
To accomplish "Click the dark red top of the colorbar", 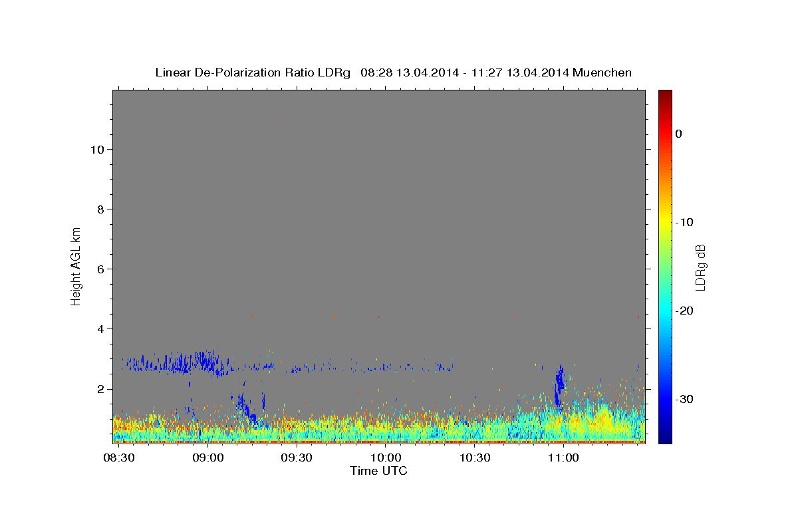I will [665, 95].
